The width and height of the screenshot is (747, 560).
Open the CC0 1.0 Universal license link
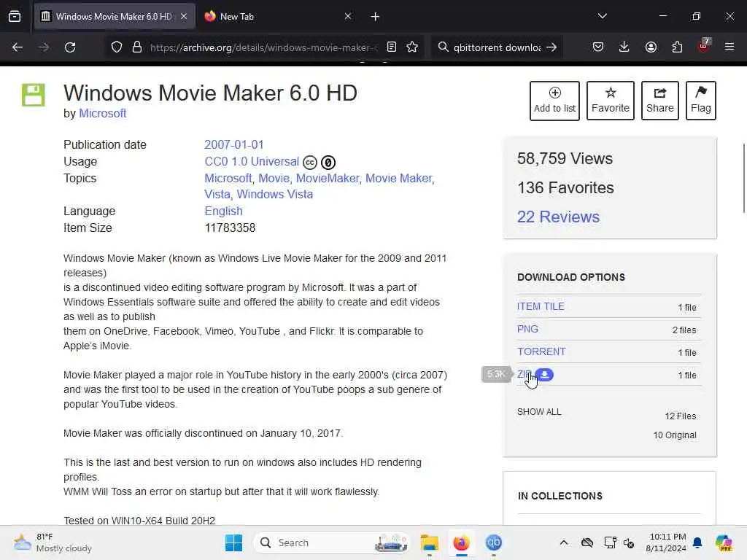coord(252,161)
